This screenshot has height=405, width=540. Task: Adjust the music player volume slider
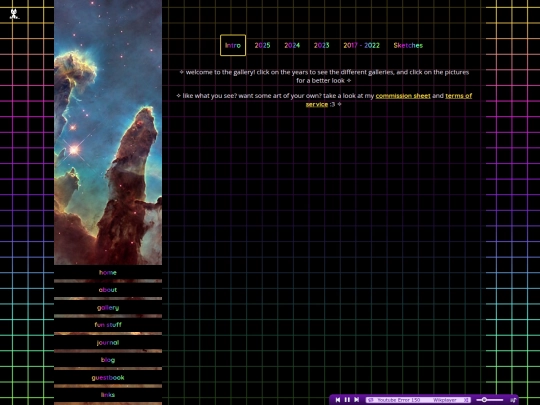(489, 399)
